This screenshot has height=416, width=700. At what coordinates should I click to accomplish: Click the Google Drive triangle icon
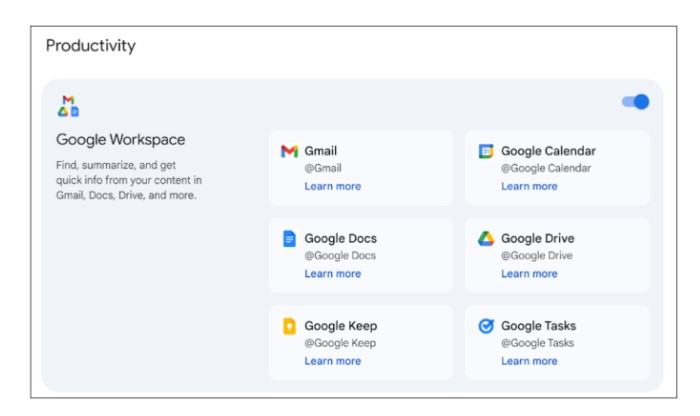click(x=486, y=238)
